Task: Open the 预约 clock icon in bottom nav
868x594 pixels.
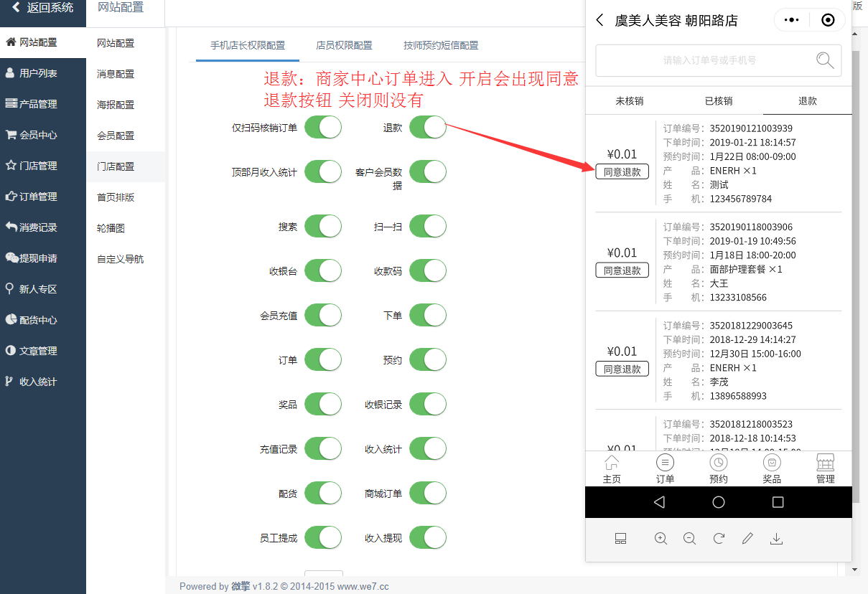Action: (719, 463)
